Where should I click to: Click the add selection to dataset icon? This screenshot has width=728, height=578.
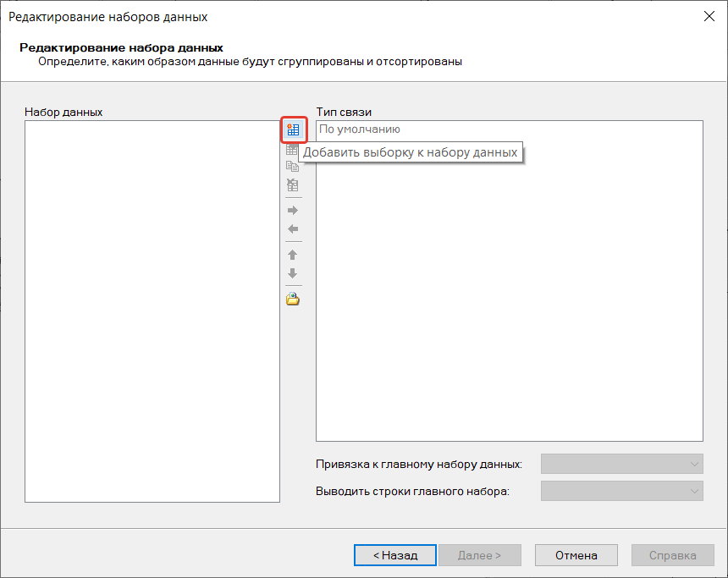[293, 129]
